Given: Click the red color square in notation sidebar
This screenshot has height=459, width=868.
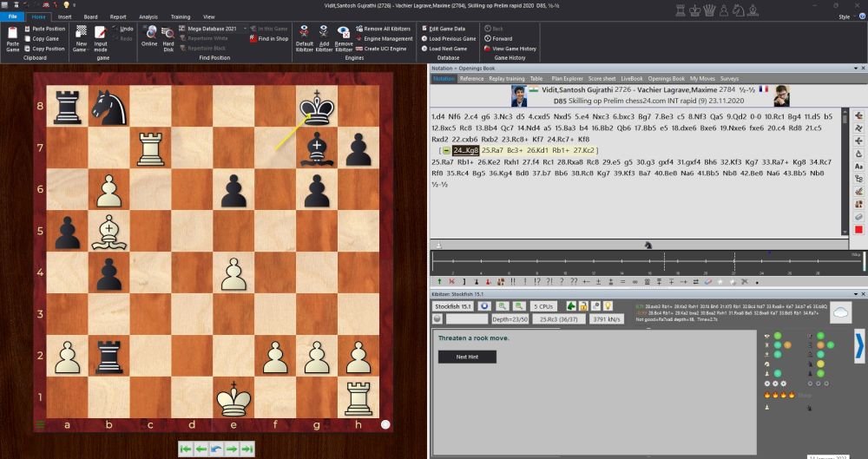Looking at the screenshot, I should click(858, 229).
